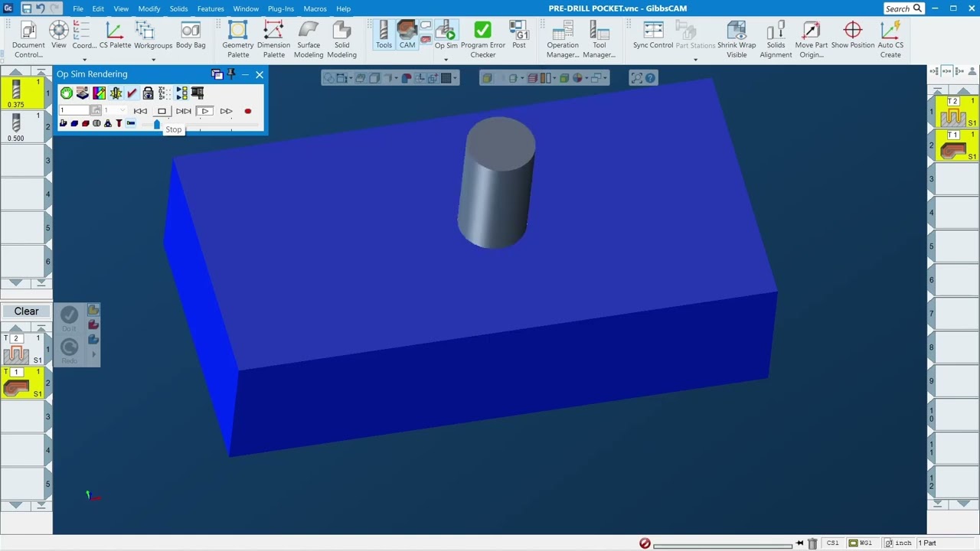Click the Search box in title bar
Image resolution: width=980 pixels, height=551 pixels.
(x=903, y=8)
